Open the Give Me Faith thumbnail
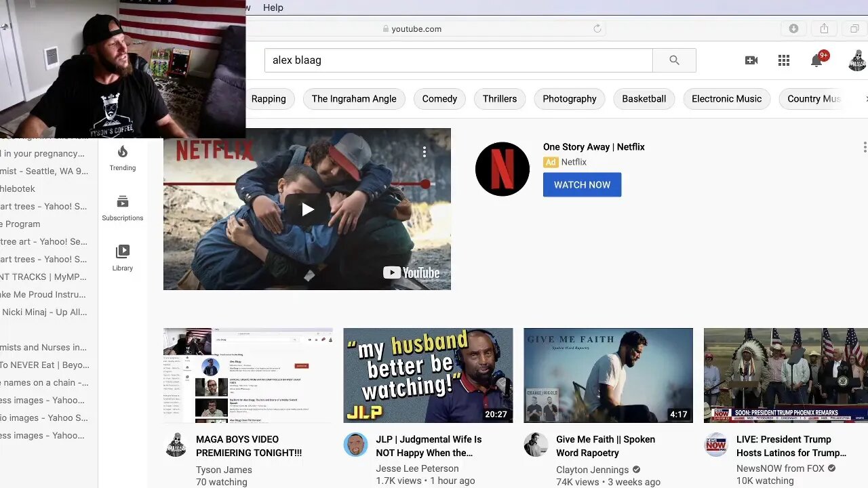The image size is (868, 488). pyautogui.click(x=608, y=375)
